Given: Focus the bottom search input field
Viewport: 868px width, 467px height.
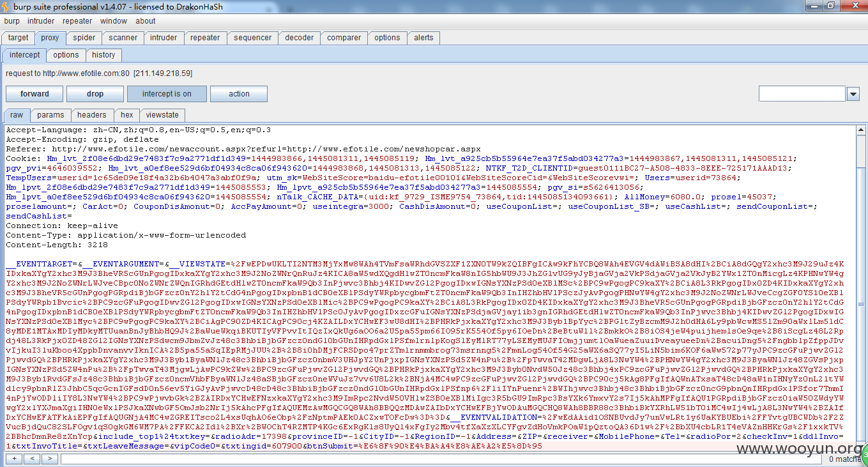Looking at the screenshot, I should pyautogui.click(x=441, y=459).
